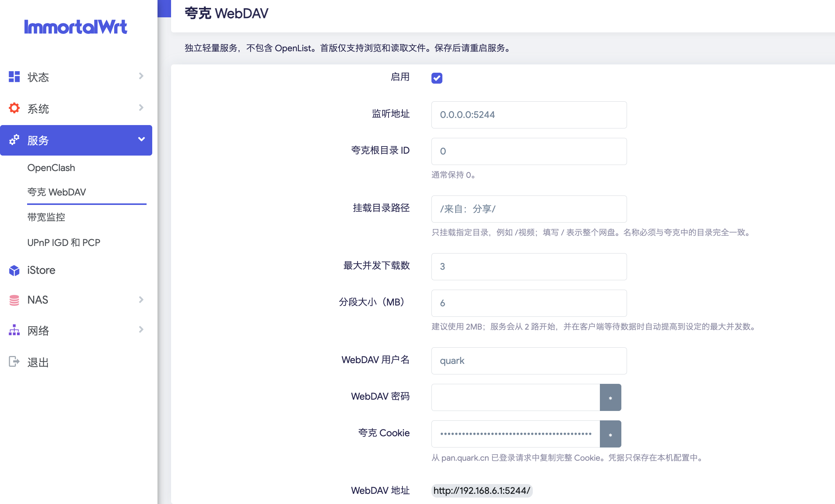Click the 分段大小（MB）field
This screenshot has width=835, height=504.
529,303
